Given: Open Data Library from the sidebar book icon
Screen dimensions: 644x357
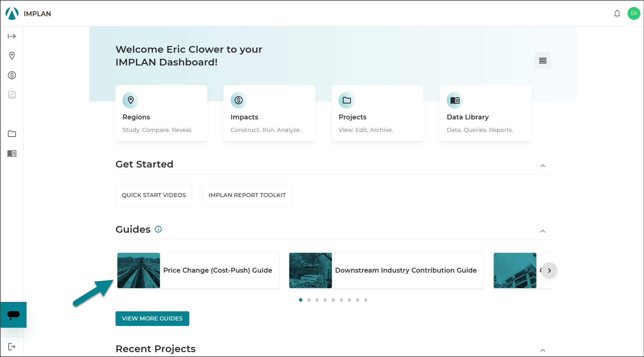Looking at the screenshot, I should click(12, 153).
